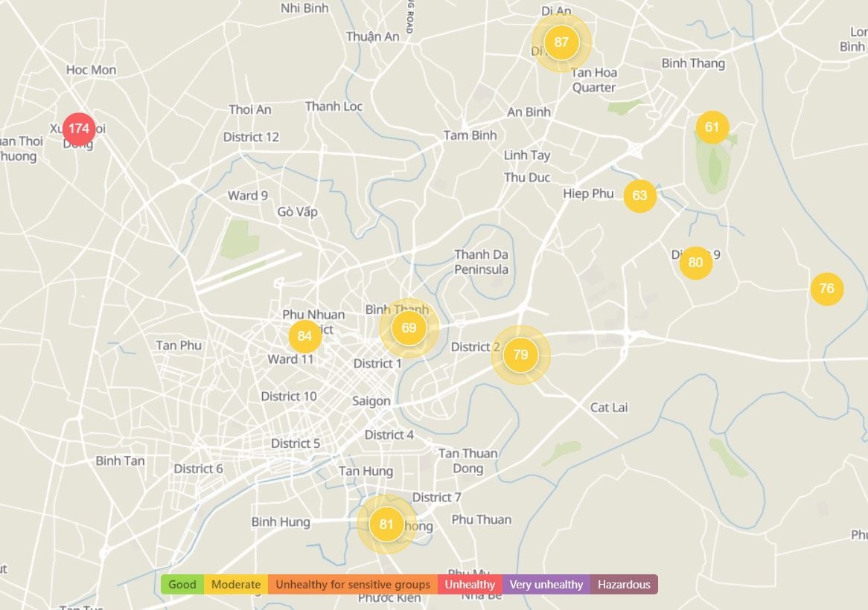Select the Moderate legend category
868x610 pixels.
[x=236, y=585]
